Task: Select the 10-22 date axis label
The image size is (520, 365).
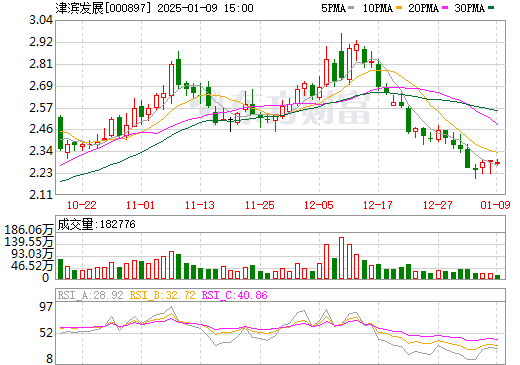Action: (x=82, y=205)
